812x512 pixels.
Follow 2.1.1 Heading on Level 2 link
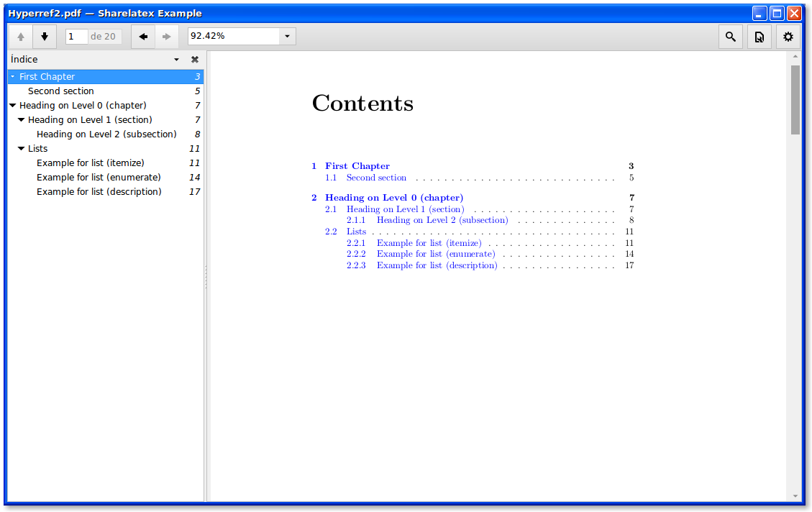[427, 220]
